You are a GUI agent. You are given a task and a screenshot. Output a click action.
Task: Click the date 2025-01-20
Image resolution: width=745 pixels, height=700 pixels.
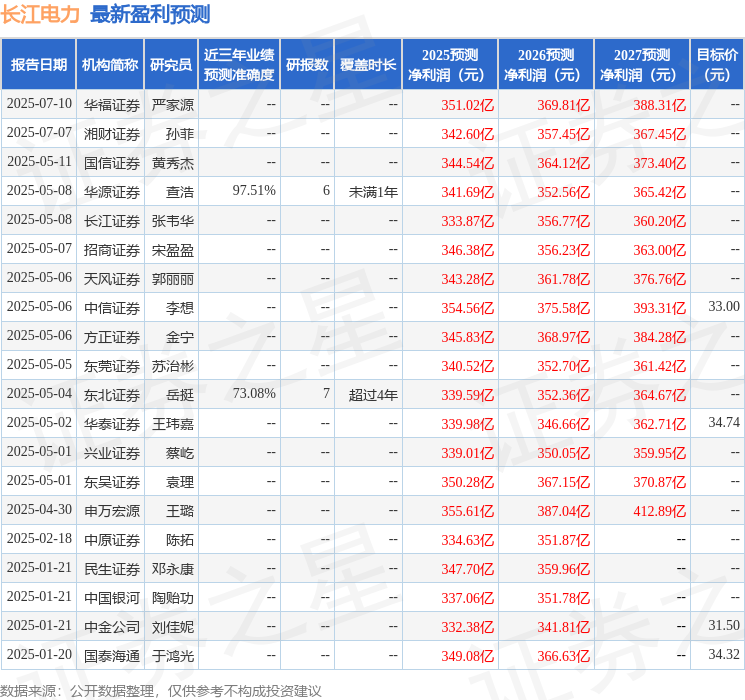(39, 654)
